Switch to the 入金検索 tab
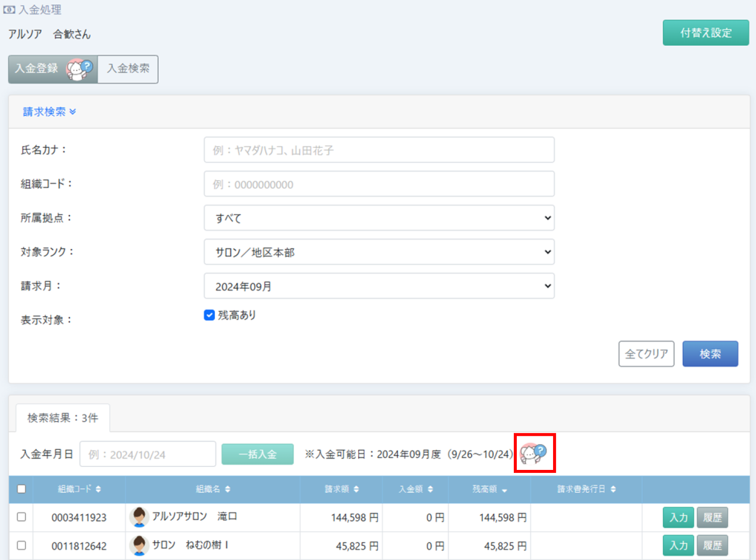The height and width of the screenshot is (560, 756). (128, 69)
